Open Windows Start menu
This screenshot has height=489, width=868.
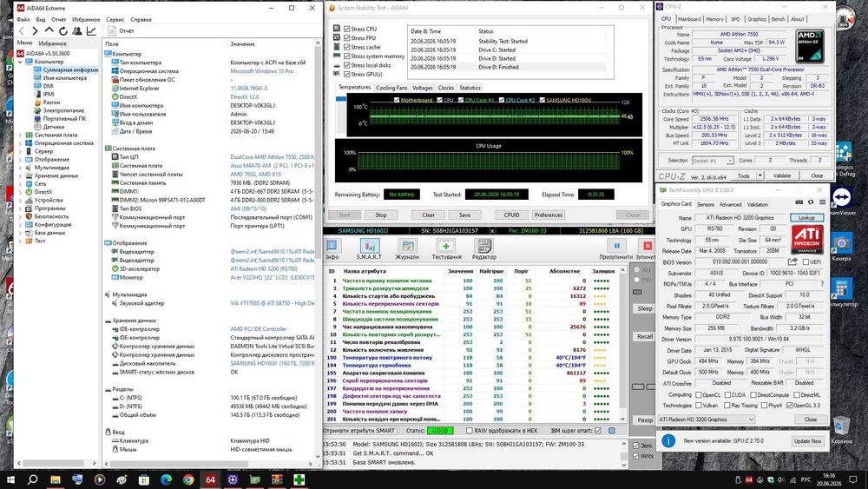(10, 479)
